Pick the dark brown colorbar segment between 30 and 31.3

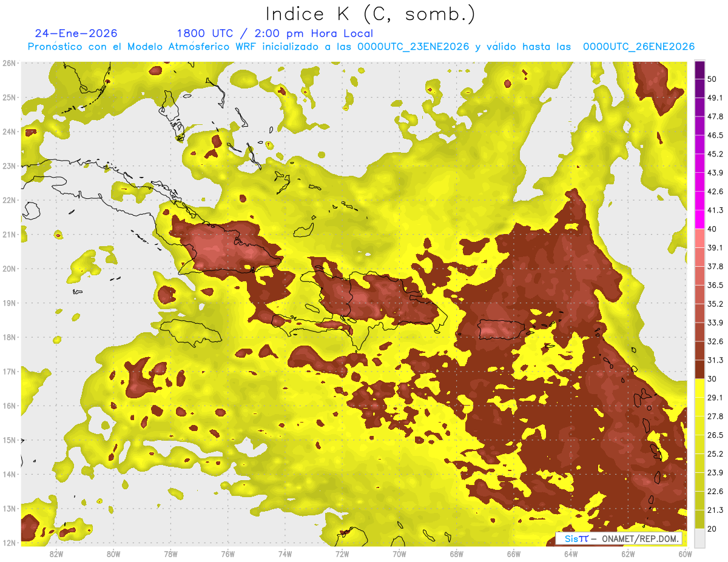point(699,369)
